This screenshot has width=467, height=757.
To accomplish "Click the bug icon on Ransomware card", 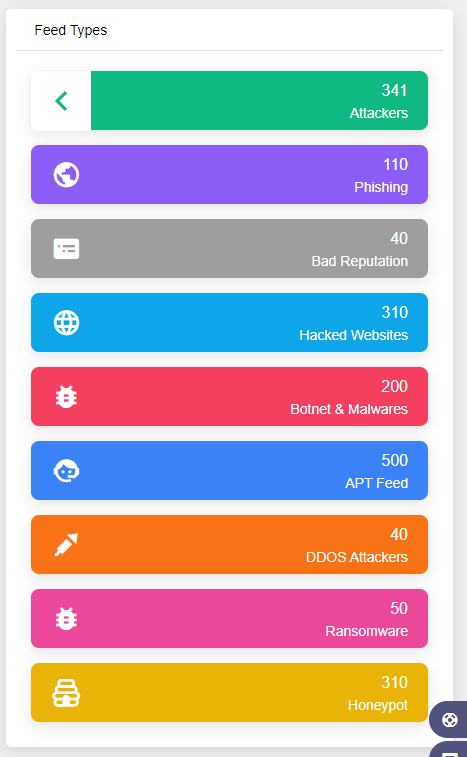I will point(66,618).
